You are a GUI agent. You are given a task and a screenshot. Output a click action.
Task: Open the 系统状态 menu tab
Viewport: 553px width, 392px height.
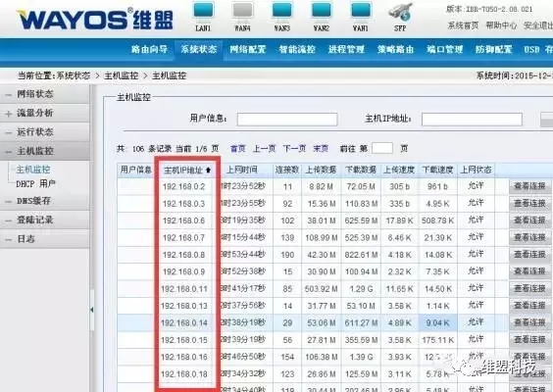point(199,49)
